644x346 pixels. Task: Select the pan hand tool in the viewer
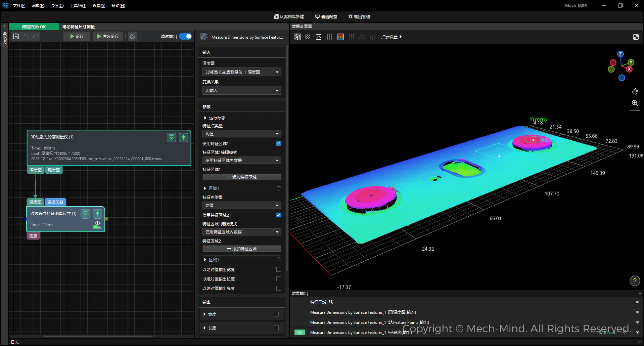[x=635, y=91]
